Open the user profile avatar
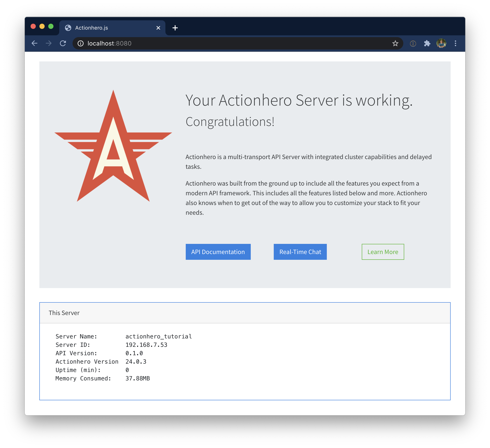Viewport: 490px width, 448px height. pyautogui.click(x=441, y=44)
